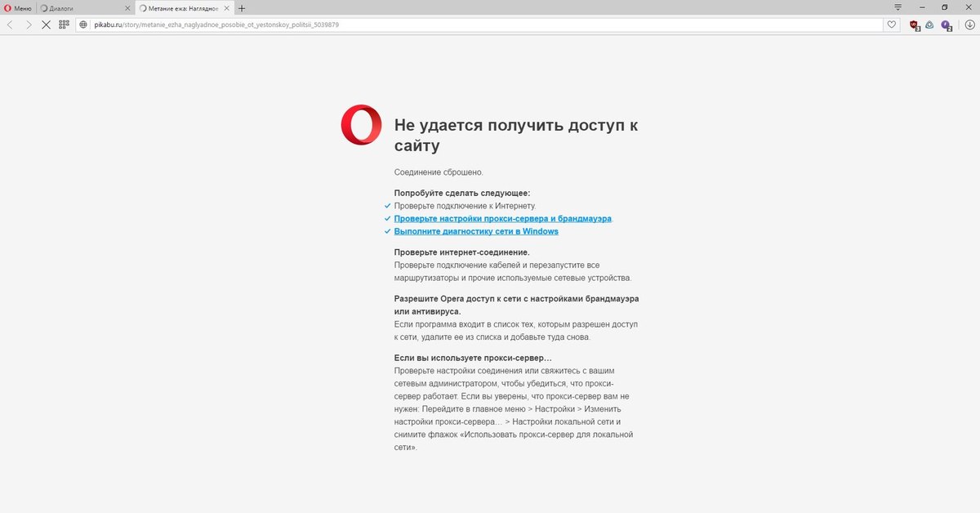Viewport: 980px width, 513px height.
Task: Open the Speed Dial grid
Action: coord(64,25)
